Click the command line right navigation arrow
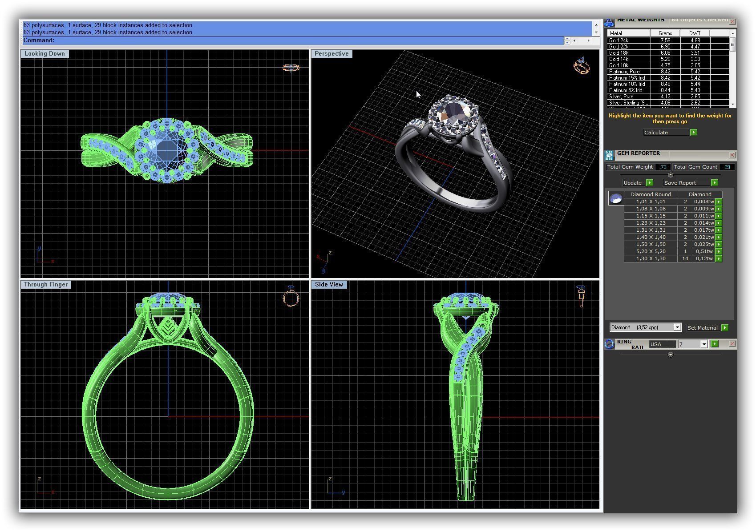Viewport: 756px width, 532px height. pyautogui.click(x=588, y=40)
